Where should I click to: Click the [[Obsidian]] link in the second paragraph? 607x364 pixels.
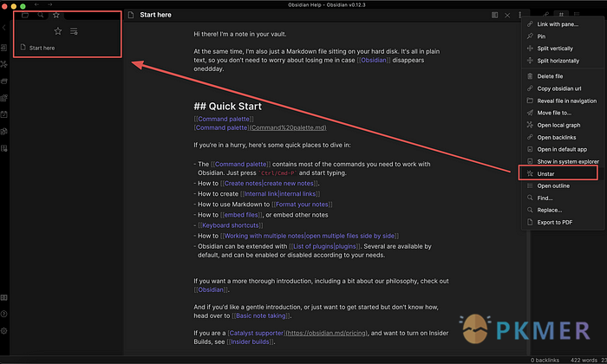click(x=374, y=61)
